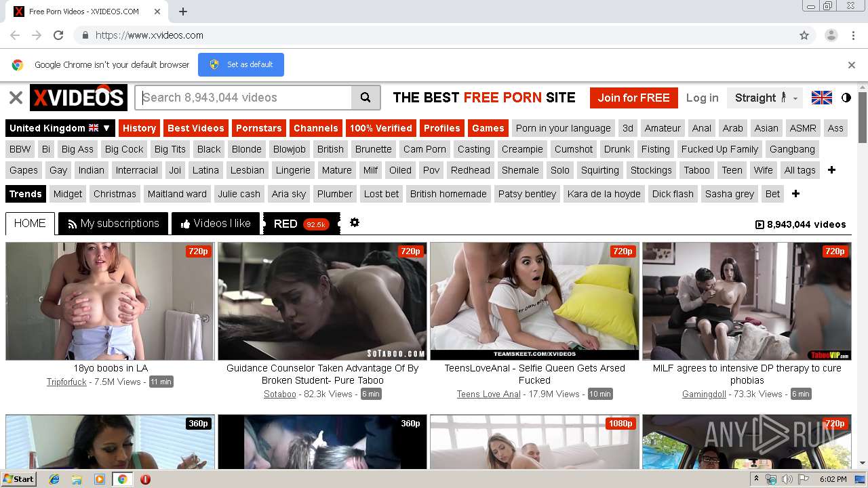The height and width of the screenshot is (488, 868).
Task: Submit search with magnifier button
Action: pos(366,98)
